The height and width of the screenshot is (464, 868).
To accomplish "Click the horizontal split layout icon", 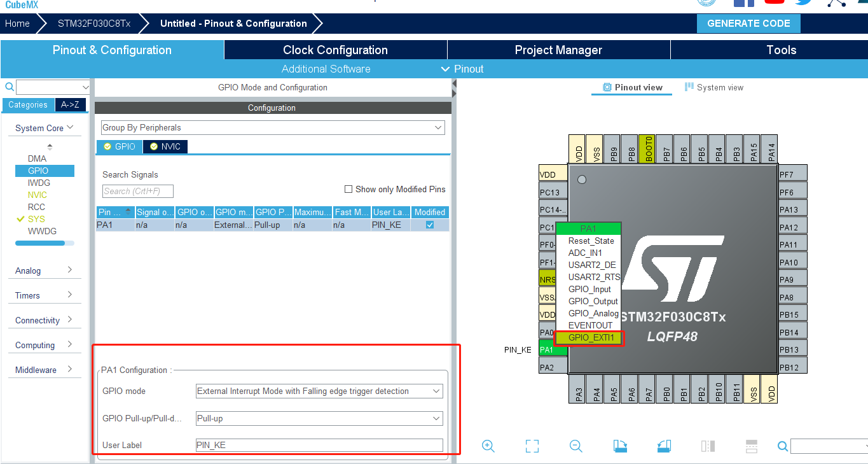I will pos(751,446).
